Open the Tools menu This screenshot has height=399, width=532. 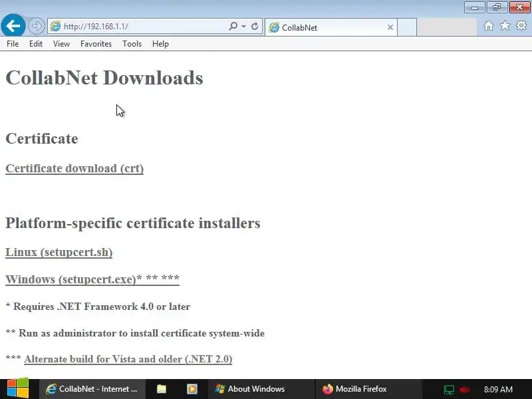click(132, 44)
